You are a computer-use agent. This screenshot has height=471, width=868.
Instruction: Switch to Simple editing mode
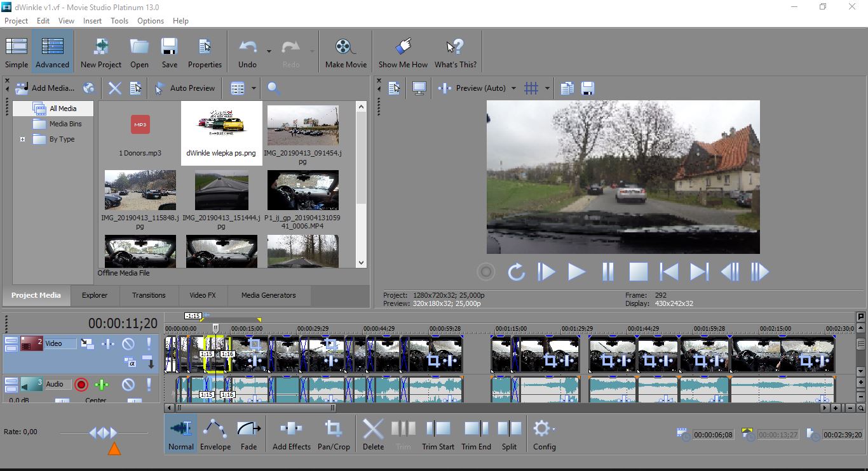tap(17, 52)
